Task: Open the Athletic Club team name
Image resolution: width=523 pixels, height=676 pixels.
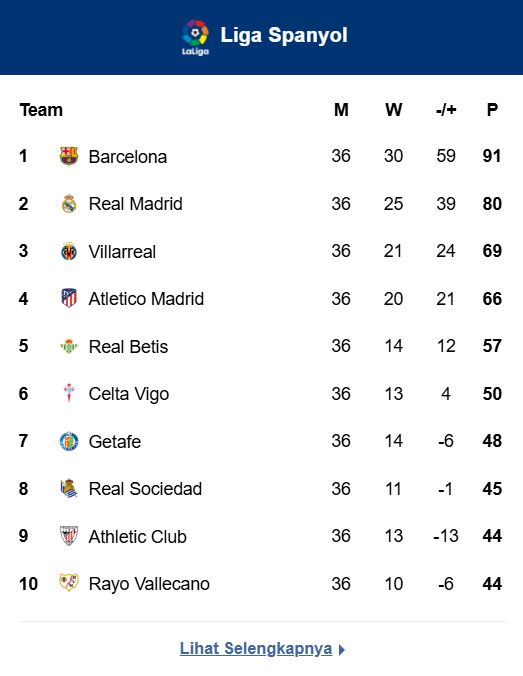Action: pos(138,537)
